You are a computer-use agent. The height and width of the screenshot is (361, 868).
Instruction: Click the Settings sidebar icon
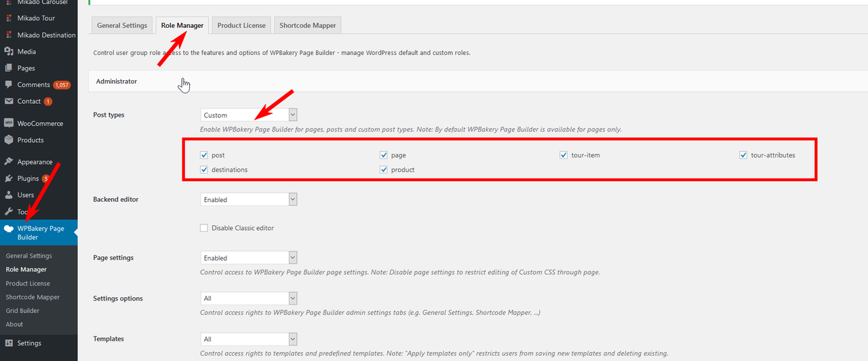[8, 343]
